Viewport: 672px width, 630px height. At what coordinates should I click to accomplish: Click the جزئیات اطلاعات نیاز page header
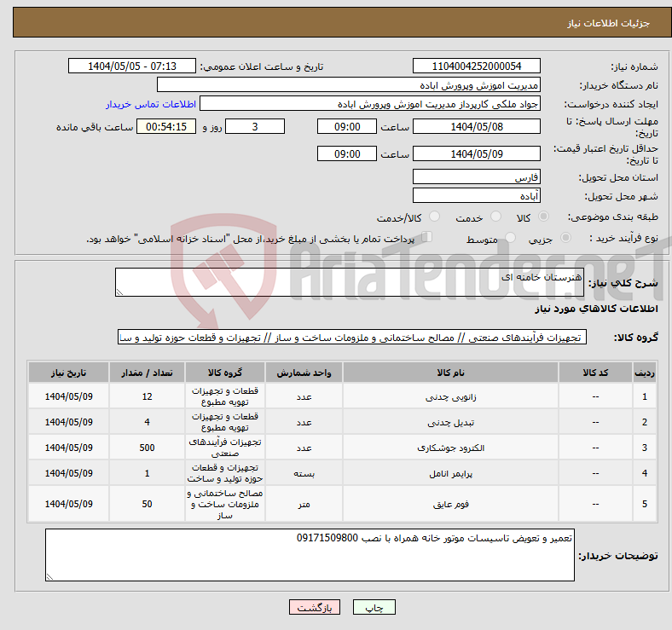(x=609, y=23)
